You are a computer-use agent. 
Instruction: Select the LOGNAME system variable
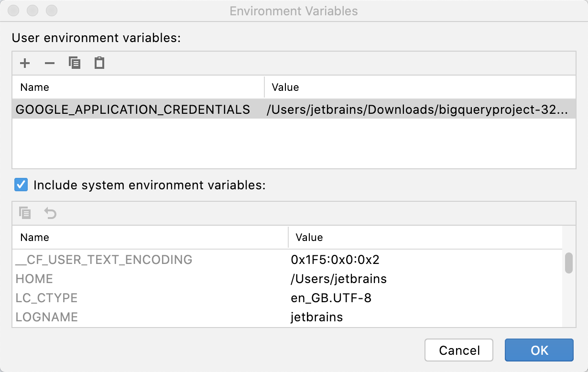(47, 317)
